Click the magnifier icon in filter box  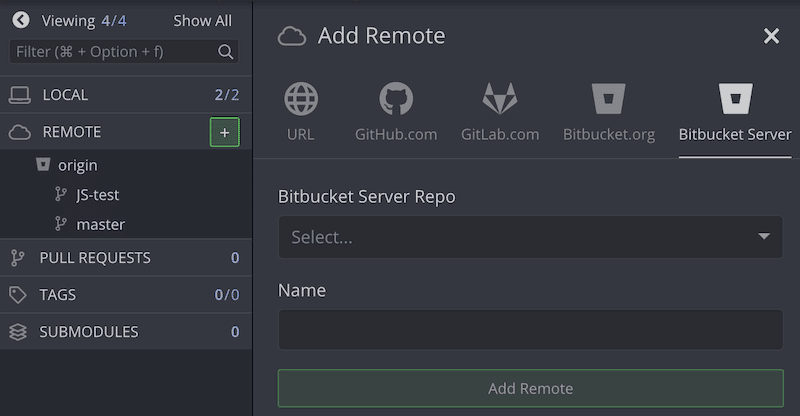pos(226,51)
